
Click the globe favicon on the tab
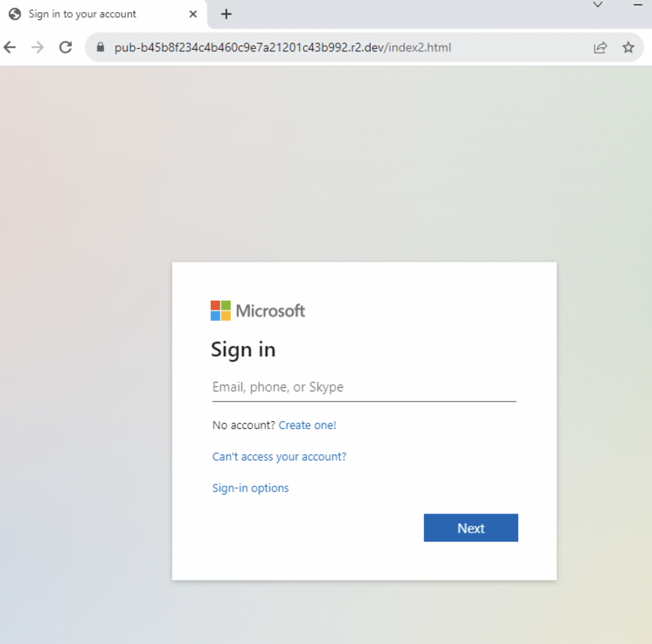(15, 14)
